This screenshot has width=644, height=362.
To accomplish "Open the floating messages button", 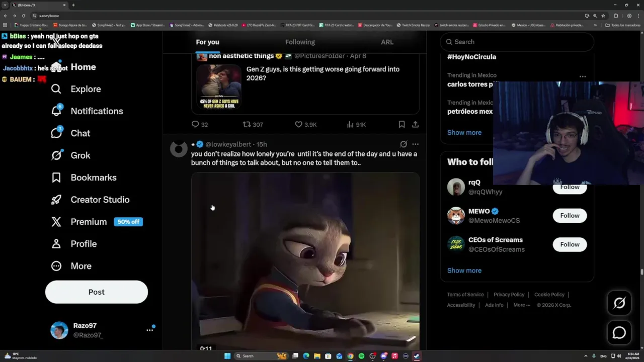I will click(x=619, y=332).
